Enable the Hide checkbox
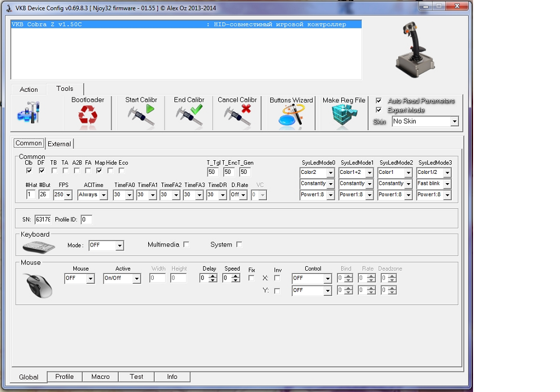Viewport: 560px width, 392px height. [x=110, y=171]
